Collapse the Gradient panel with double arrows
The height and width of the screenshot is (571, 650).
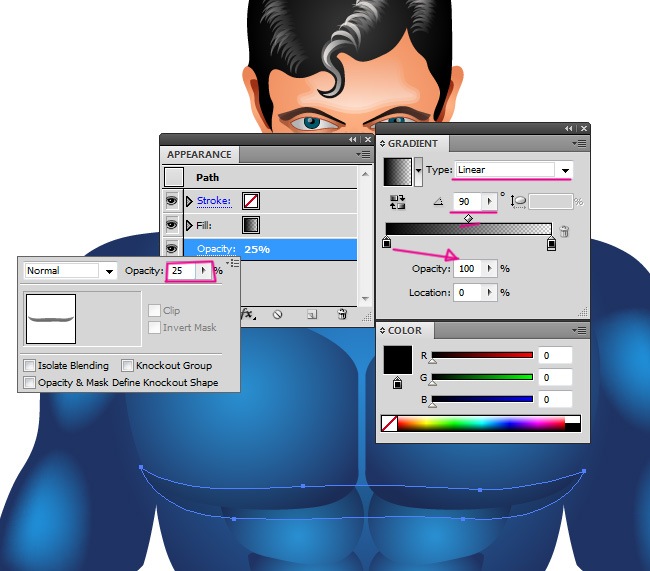pyautogui.click(x=569, y=129)
